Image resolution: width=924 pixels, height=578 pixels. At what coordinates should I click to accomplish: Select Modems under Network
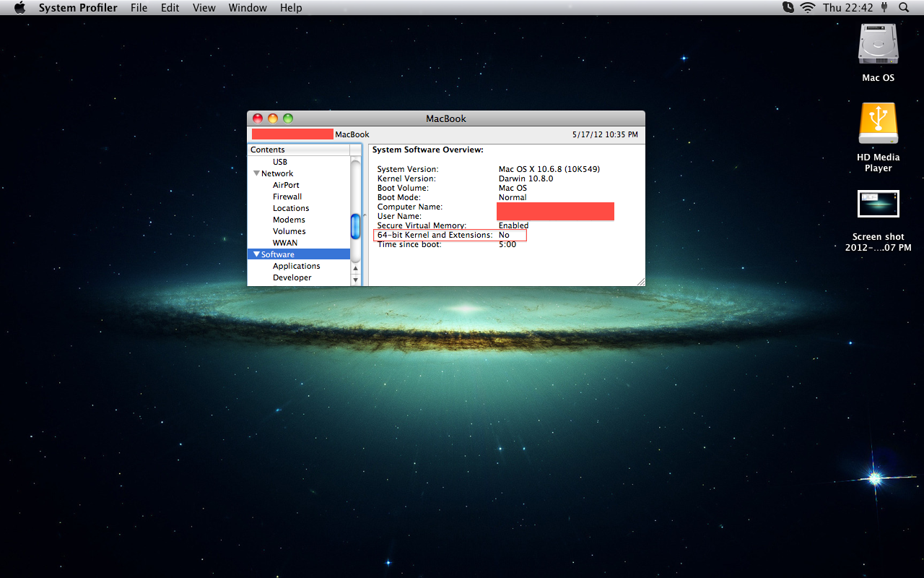point(289,220)
